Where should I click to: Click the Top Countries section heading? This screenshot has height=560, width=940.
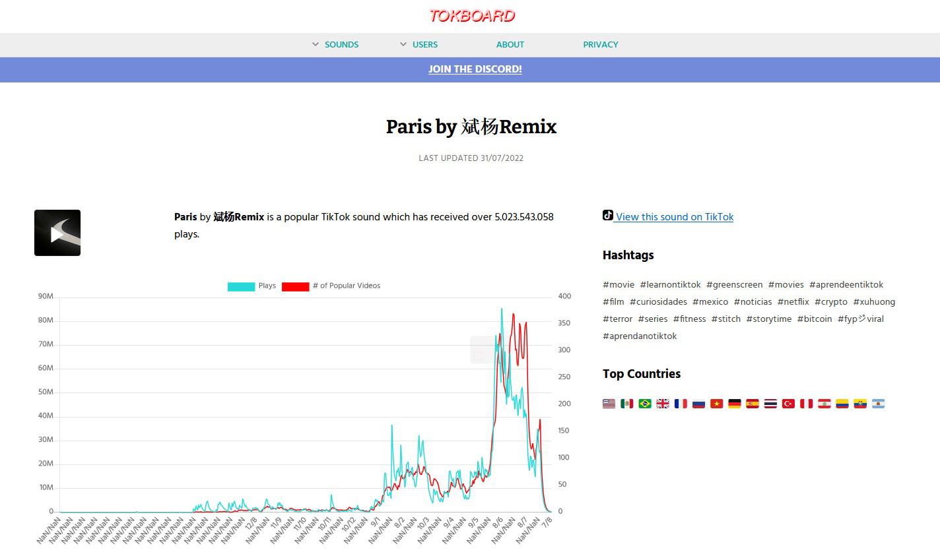[x=642, y=374]
